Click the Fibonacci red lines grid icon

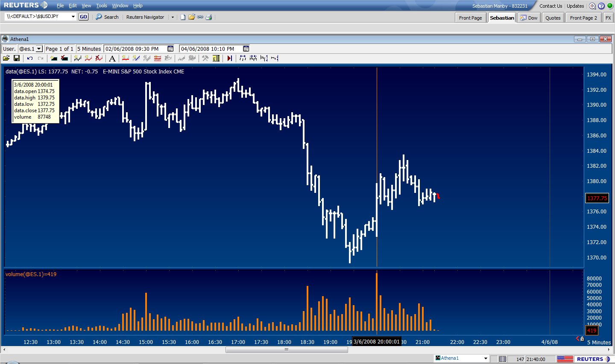(x=158, y=58)
